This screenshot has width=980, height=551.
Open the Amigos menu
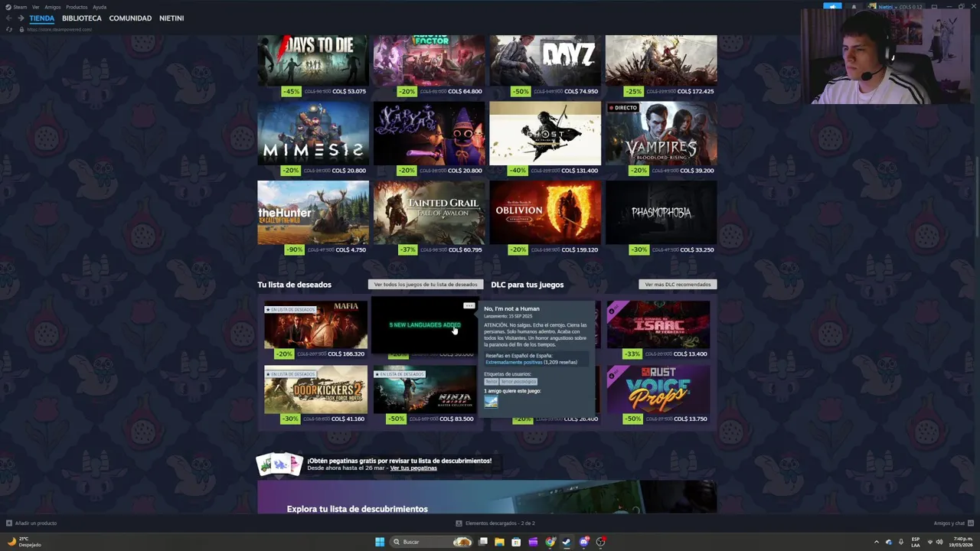pyautogui.click(x=52, y=7)
